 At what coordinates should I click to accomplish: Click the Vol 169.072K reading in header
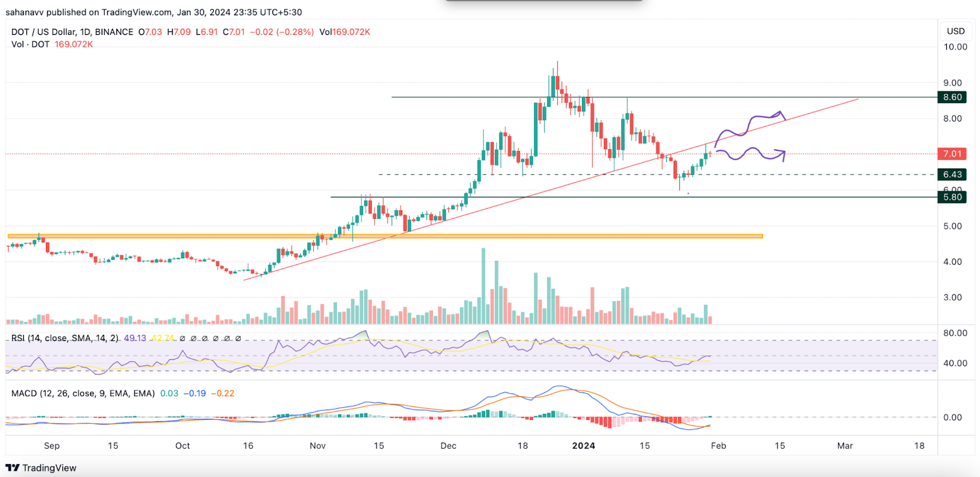point(345,32)
